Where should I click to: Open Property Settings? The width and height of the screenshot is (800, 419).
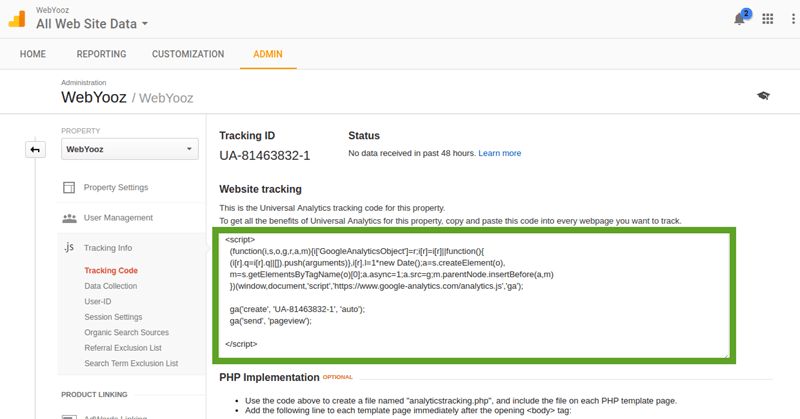[116, 187]
